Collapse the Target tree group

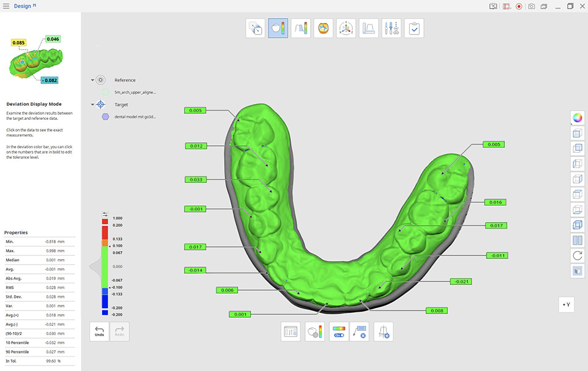[93, 105]
